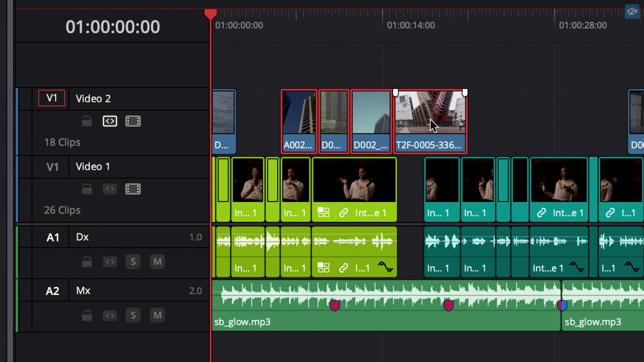Select the T2F-0005-336 clip thumbnail
The width and height of the screenshot is (644, 362).
click(430, 112)
